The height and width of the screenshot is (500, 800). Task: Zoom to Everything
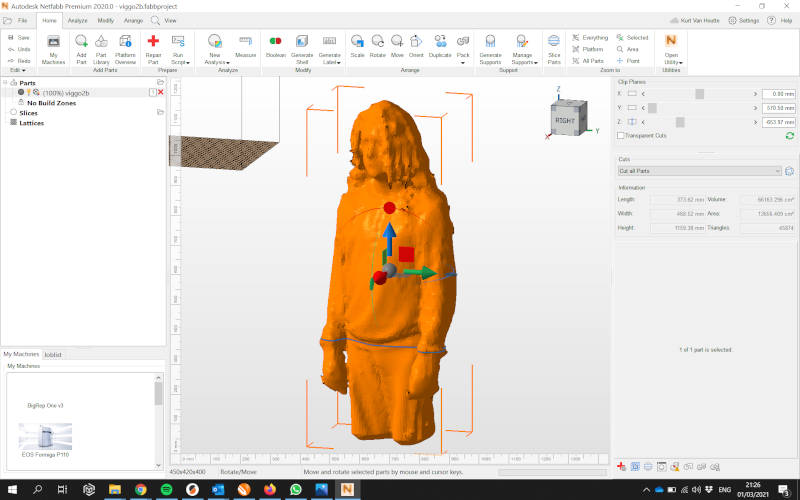click(590, 38)
